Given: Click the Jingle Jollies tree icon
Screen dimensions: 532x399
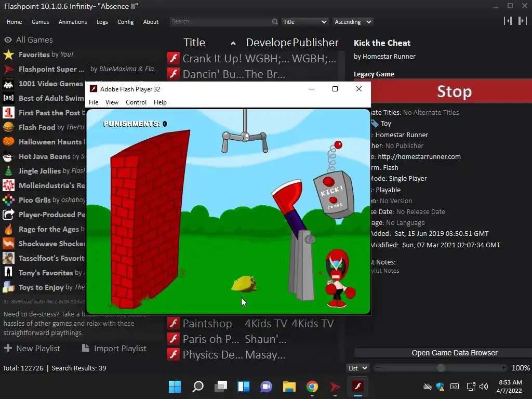Looking at the screenshot, I should (x=8, y=171).
